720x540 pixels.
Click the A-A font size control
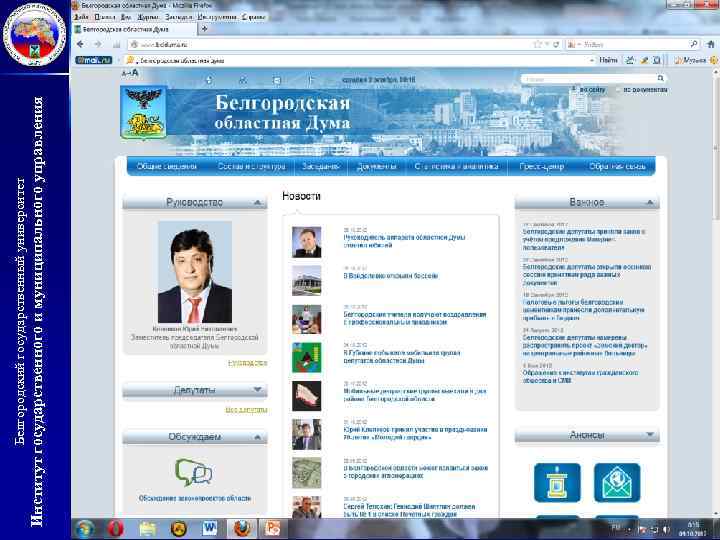(130, 73)
